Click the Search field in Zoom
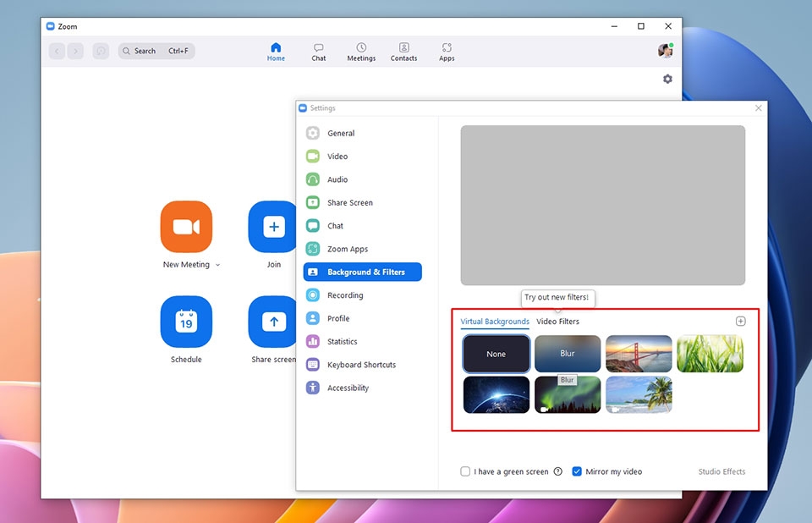812x523 pixels. coord(156,51)
